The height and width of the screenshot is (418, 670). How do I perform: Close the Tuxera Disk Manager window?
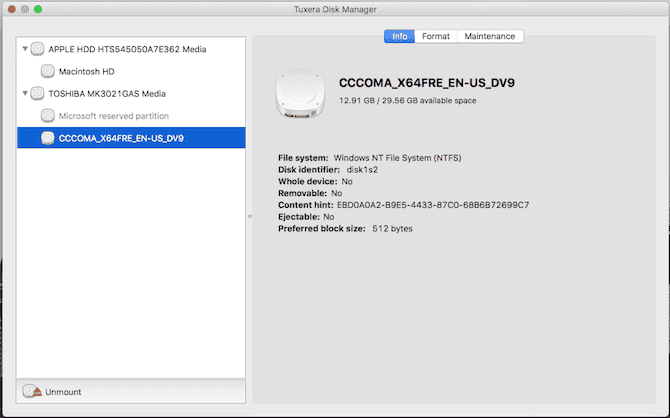point(12,9)
